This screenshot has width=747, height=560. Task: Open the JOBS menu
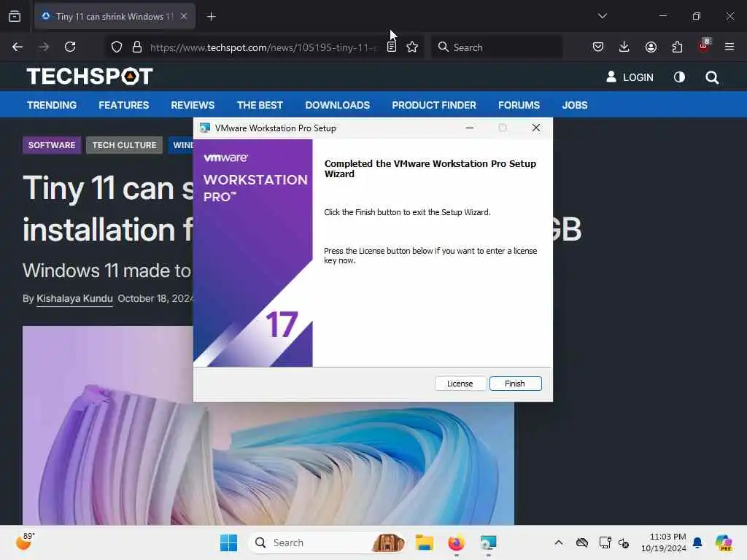(575, 105)
